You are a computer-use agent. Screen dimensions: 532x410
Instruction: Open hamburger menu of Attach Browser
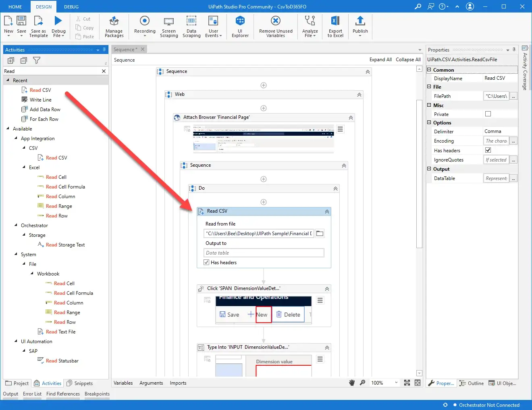(341, 129)
